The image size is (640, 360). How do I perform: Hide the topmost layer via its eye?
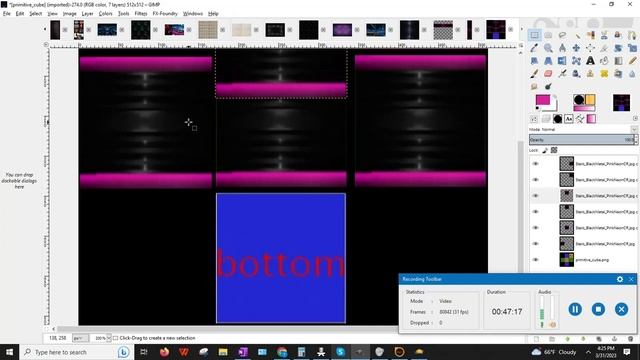click(536, 164)
